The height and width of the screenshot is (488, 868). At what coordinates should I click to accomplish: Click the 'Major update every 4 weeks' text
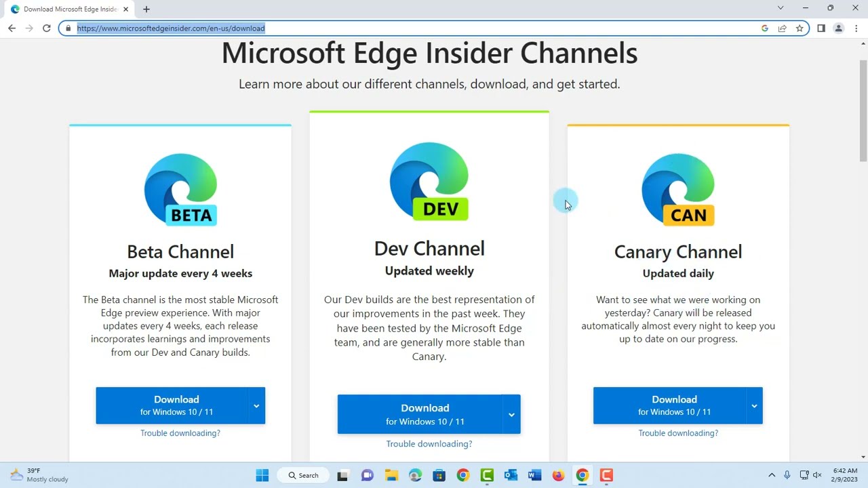(180, 273)
